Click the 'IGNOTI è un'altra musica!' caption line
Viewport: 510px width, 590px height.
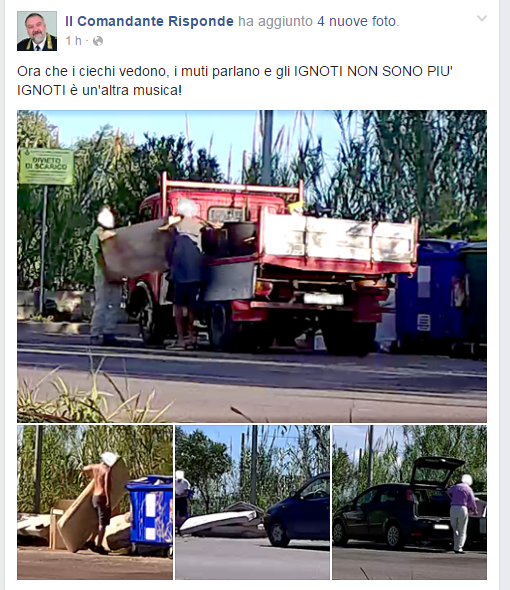pyautogui.click(x=99, y=90)
